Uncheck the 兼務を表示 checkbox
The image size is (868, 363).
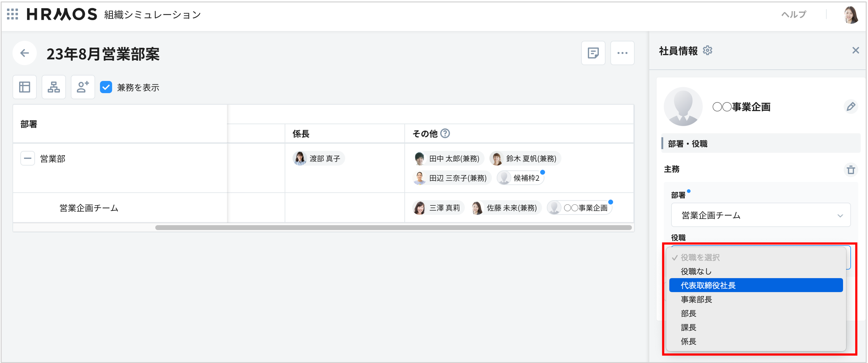coord(106,87)
